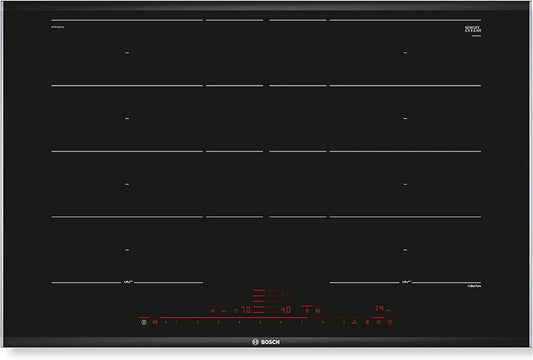The width and height of the screenshot is (533, 360).
Task: Tap the boost icon after the slider
Action: pos(354,322)
